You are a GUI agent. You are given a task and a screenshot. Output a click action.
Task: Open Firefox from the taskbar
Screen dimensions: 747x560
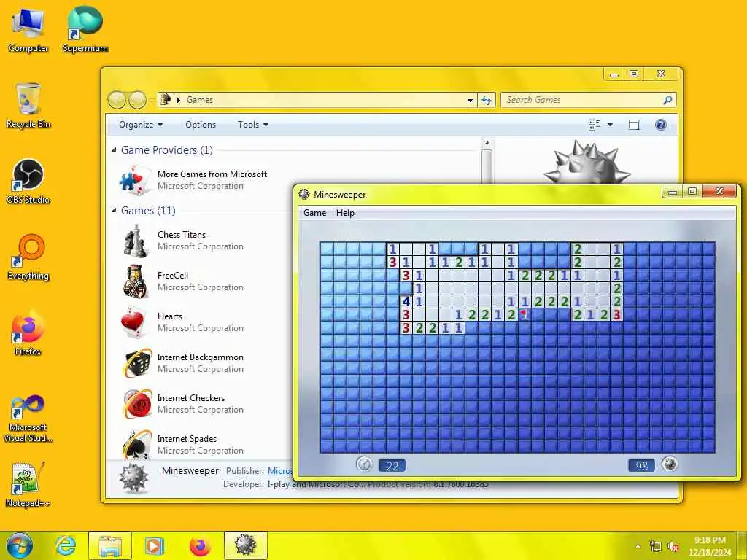[x=200, y=545]
